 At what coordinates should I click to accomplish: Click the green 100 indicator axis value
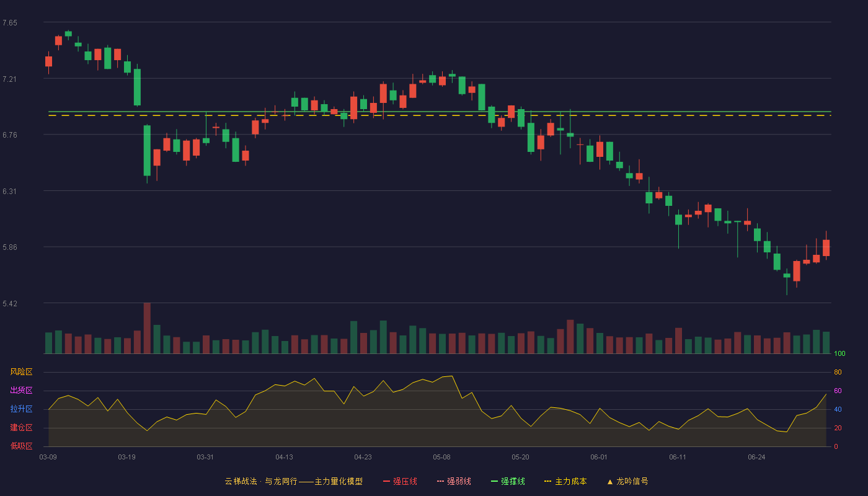tap(839, 354)
